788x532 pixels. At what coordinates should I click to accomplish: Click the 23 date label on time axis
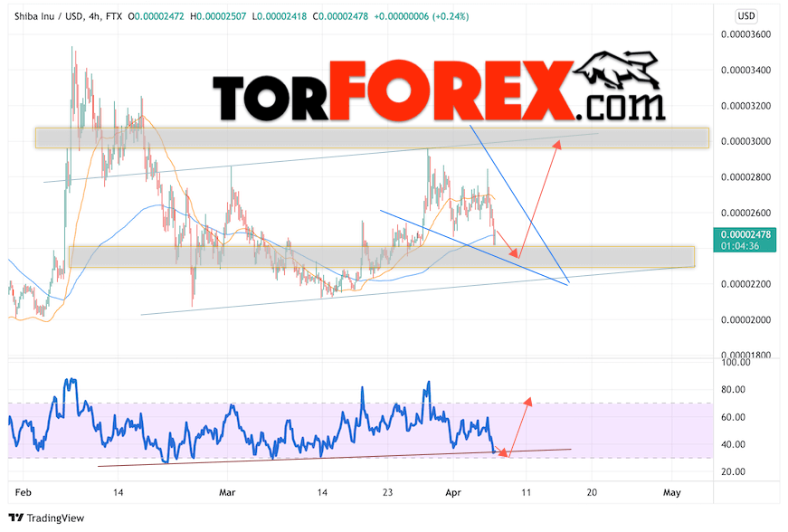point(387,492)
